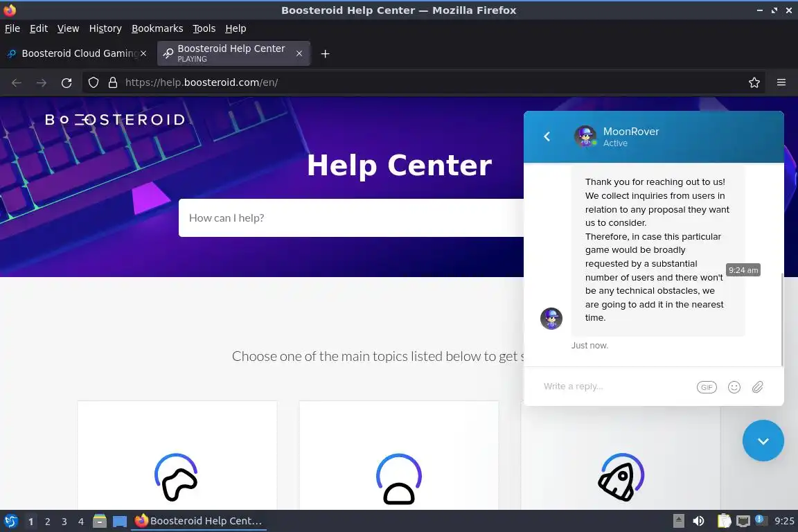Click MoonRover's avatar in the chat header
Viewport: 798px width, 532px height.
(585, 136)
